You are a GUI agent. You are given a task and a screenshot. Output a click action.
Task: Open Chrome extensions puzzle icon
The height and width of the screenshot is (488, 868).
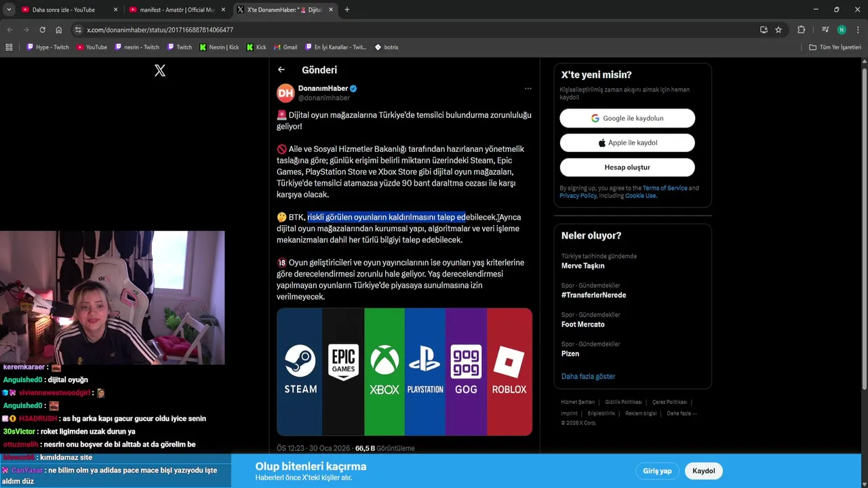pyautogui.click(x=801, y=30)
